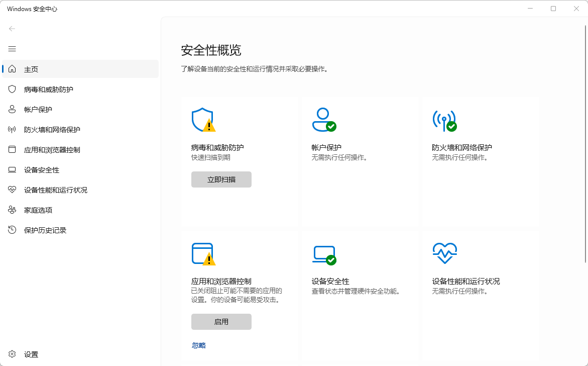Select the 主页 sidebar entry
Screen dimensions: 588x366
click(31, 69)
